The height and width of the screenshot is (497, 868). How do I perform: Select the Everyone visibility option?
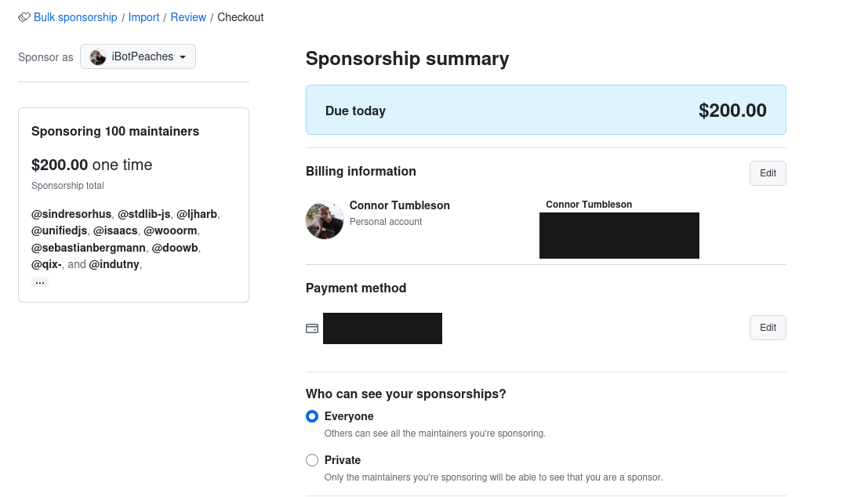point(312,416)
